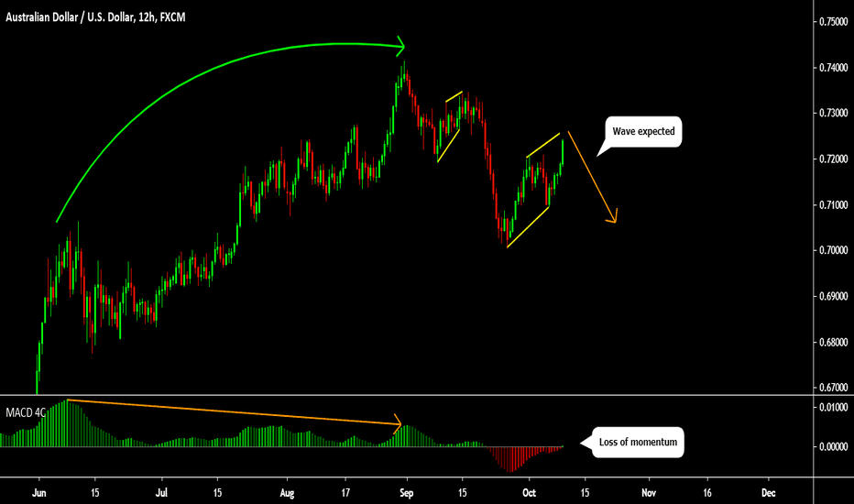Click the 0.70000 price axis label
854x504 pixels.
[x=833, y=251]
